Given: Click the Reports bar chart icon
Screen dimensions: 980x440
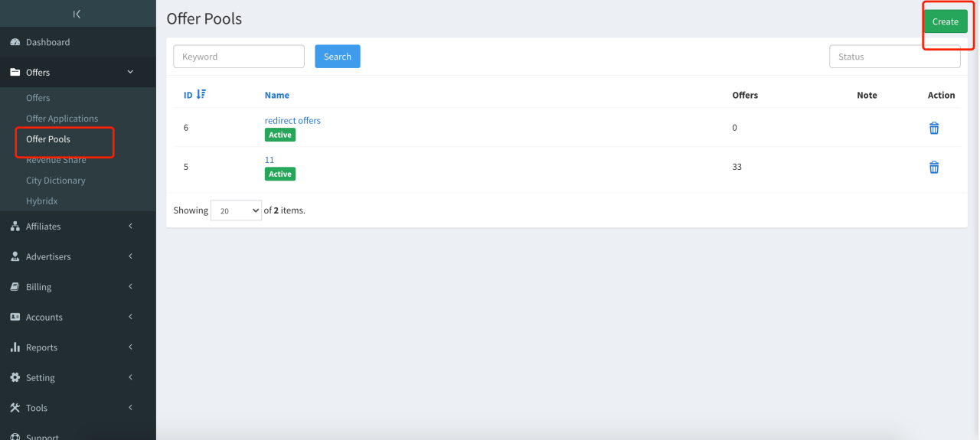Looking at the screenshot, I should (15, 347).
